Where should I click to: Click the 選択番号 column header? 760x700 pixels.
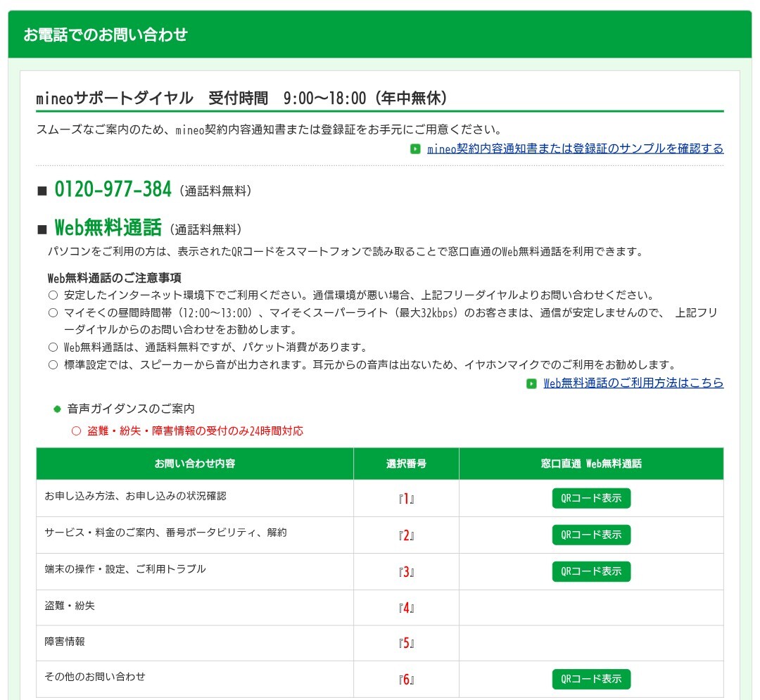point(406,464)
